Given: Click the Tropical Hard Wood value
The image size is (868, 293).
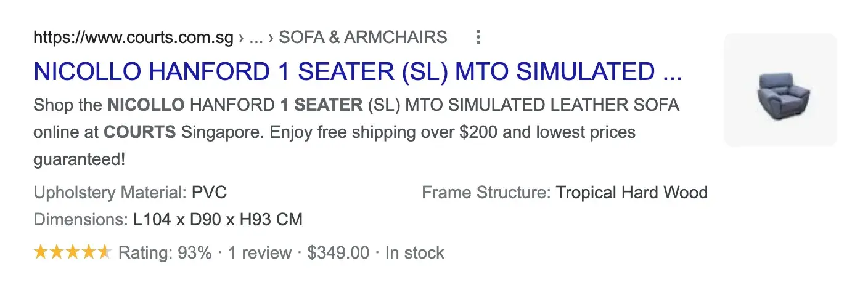Looking at the screenshot, I should pyautogui.click(x=631, y=193).
